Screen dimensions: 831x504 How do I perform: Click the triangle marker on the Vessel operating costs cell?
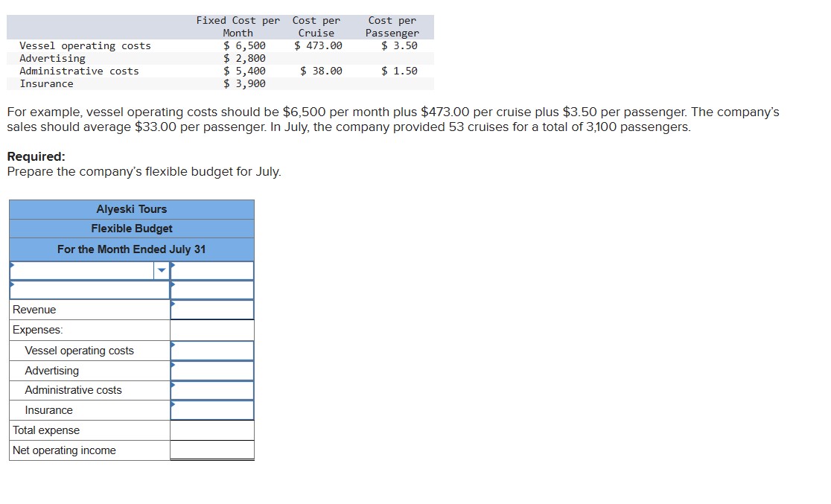172,345
